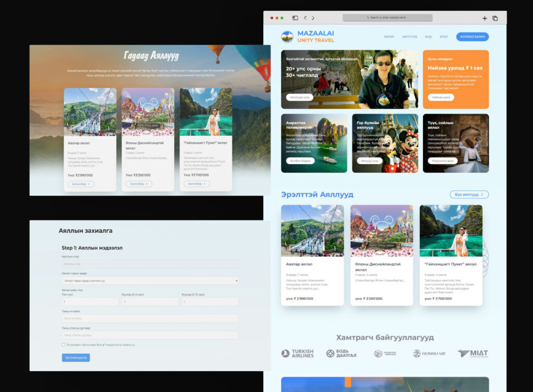Screen dimensions: 533x392
Task: Click Disneyland photo in Гадаад Аяллууд panel
Action: pyautogui.click(x=148, y=112)
